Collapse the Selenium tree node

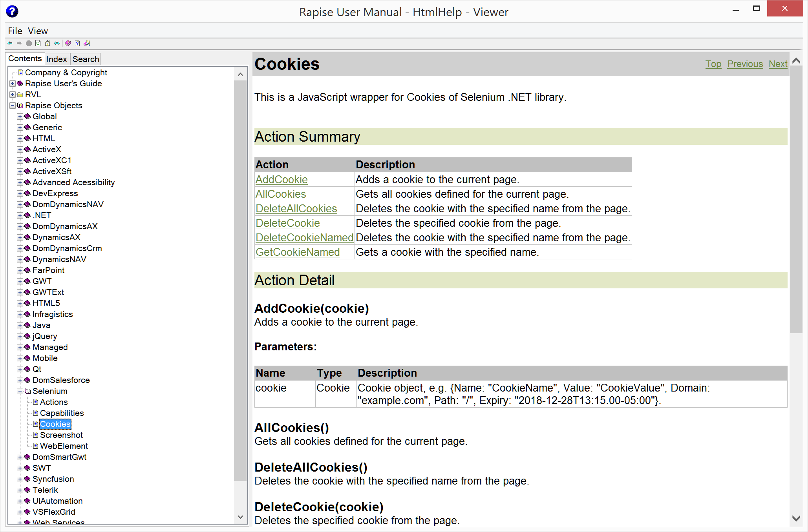(x=20, y=391)
